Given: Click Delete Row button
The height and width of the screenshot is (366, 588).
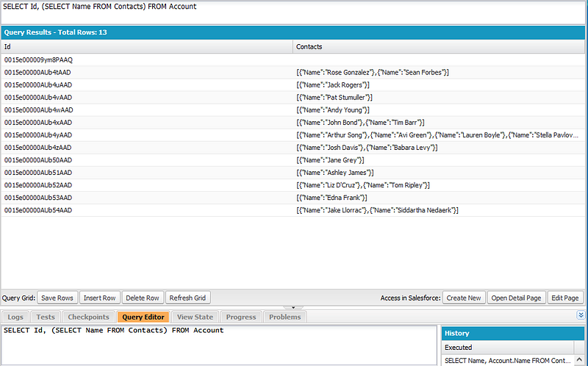Looking at the screenshot, I should tap(143, 298).
